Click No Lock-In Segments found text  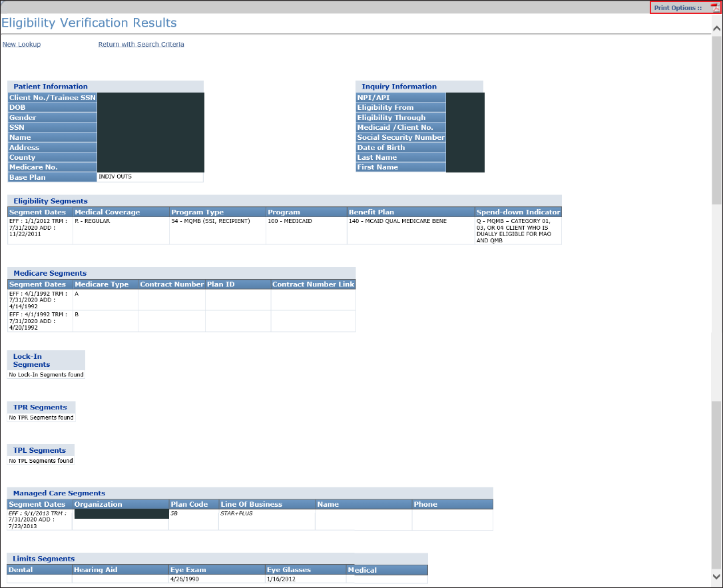(46, 375)
